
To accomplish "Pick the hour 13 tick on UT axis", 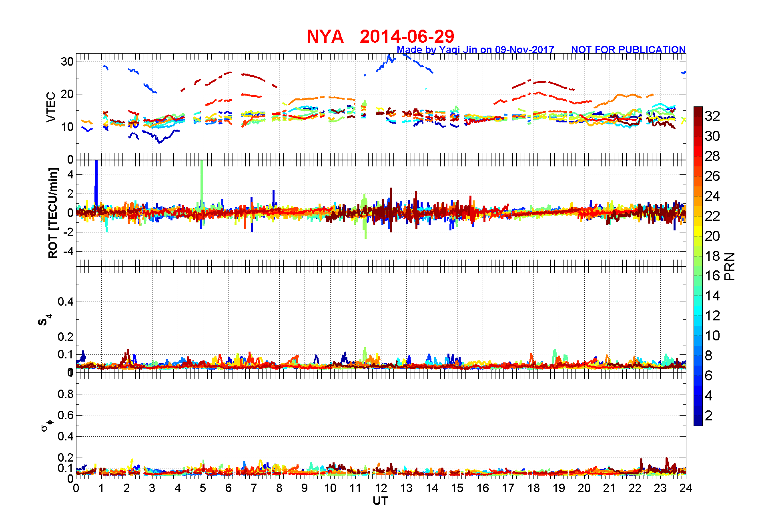I will [406, 488].
